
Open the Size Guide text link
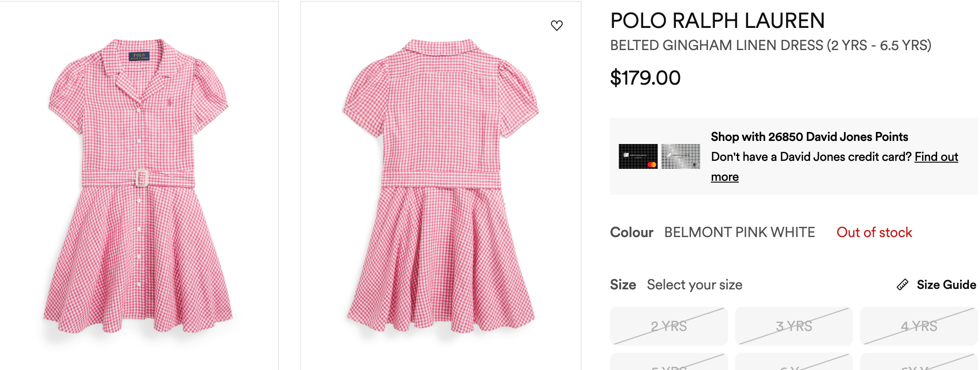click(x=946, y=284)
